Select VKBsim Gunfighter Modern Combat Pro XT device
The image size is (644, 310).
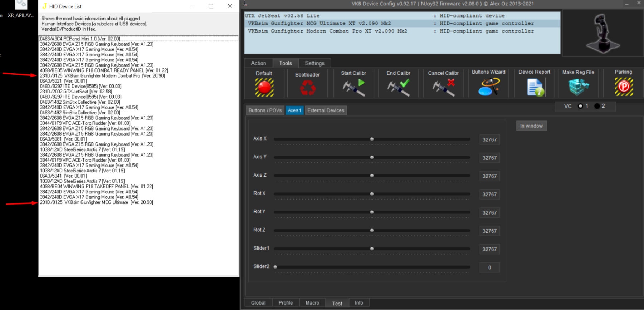click(402, 31)
